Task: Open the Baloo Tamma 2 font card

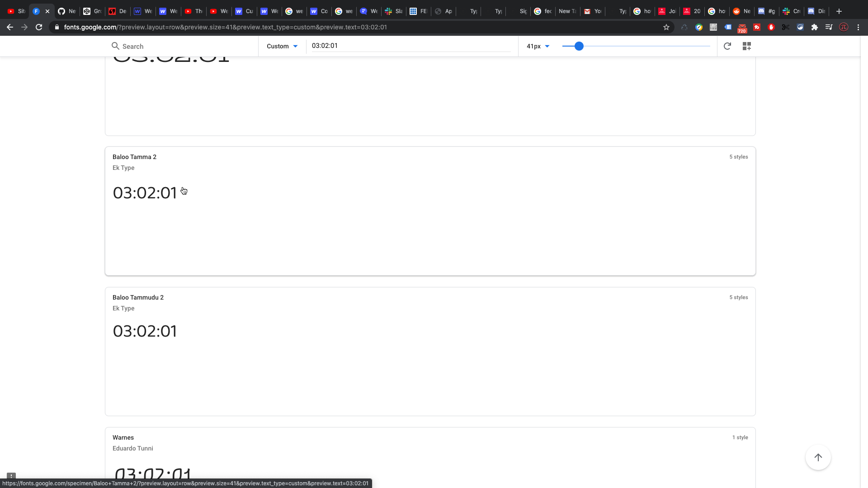Action: click(x=430, y=211)
